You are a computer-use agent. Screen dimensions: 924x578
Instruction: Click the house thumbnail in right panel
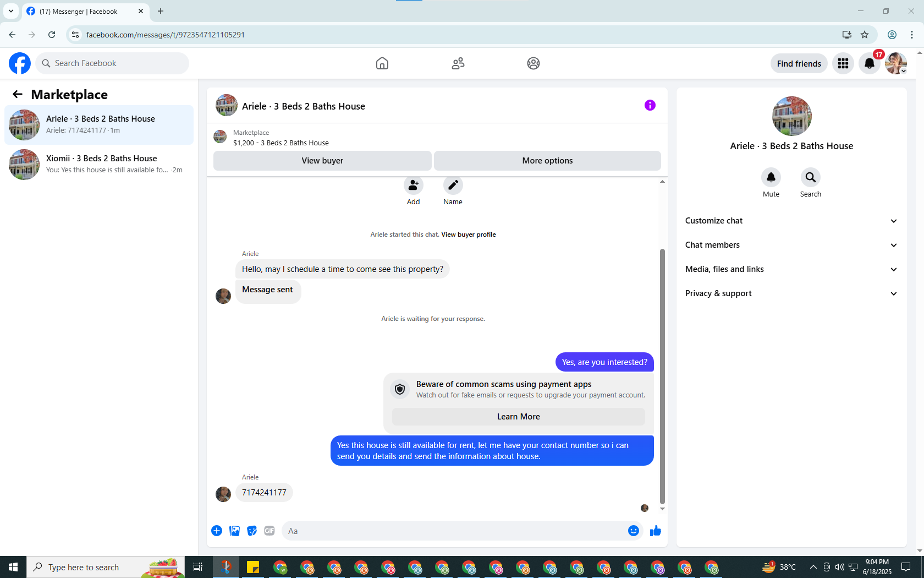coord(792,116)
